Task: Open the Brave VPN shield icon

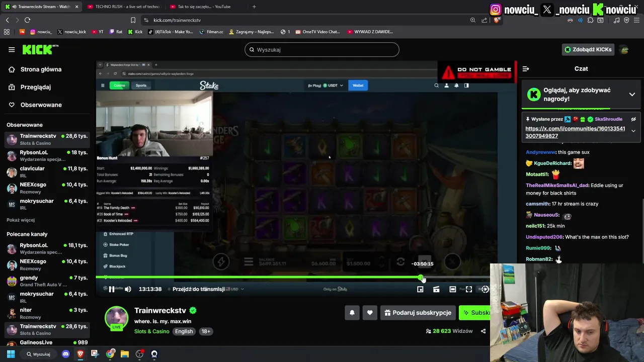Action: [626, 20]
